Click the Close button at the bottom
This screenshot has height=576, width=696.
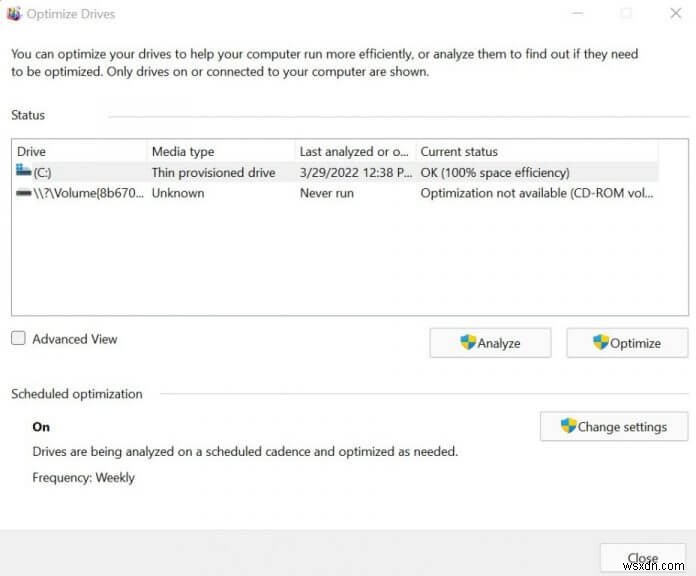coord(642,558)
